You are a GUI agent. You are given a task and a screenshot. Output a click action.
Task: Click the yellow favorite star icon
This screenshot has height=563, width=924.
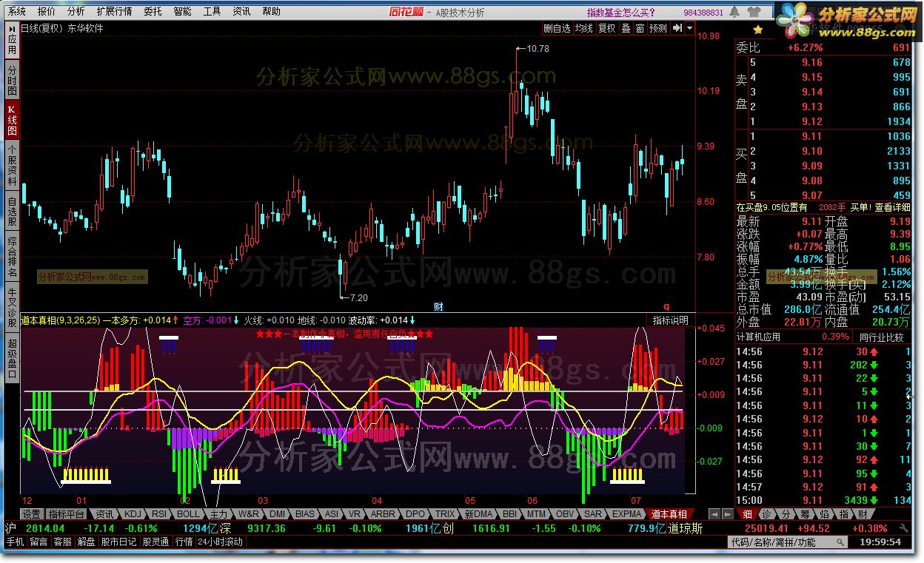pos(757,30)
